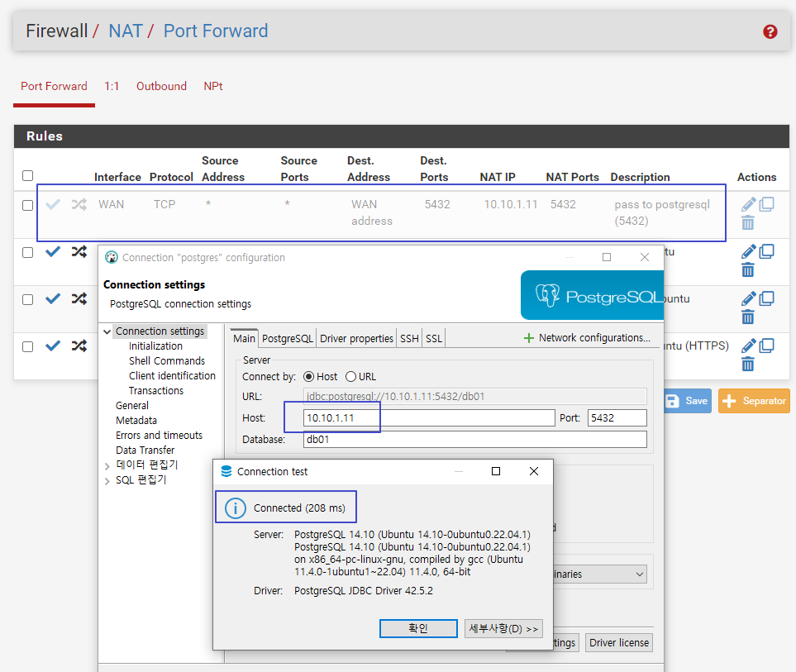Toggle the enabled checkmark of the postgresql rule
The height and width of the screenshot is (672, 796).
53,204
